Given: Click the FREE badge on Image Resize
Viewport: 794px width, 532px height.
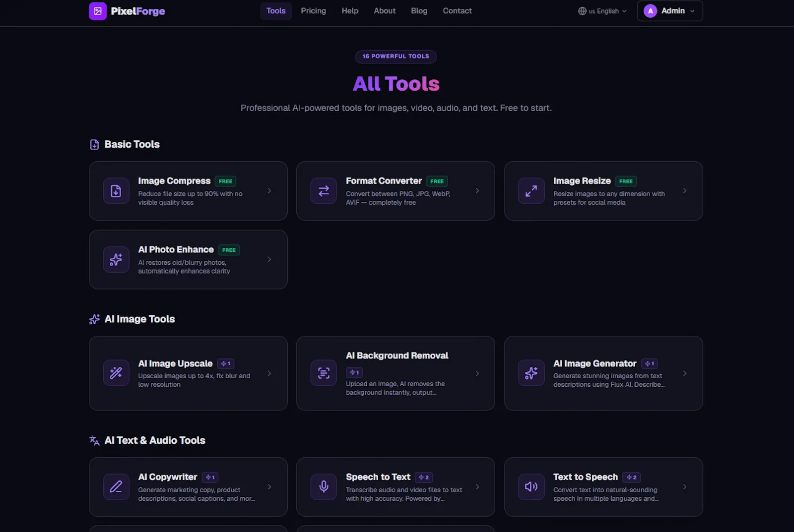Looking at the screenshot, I should click(626, 181).
